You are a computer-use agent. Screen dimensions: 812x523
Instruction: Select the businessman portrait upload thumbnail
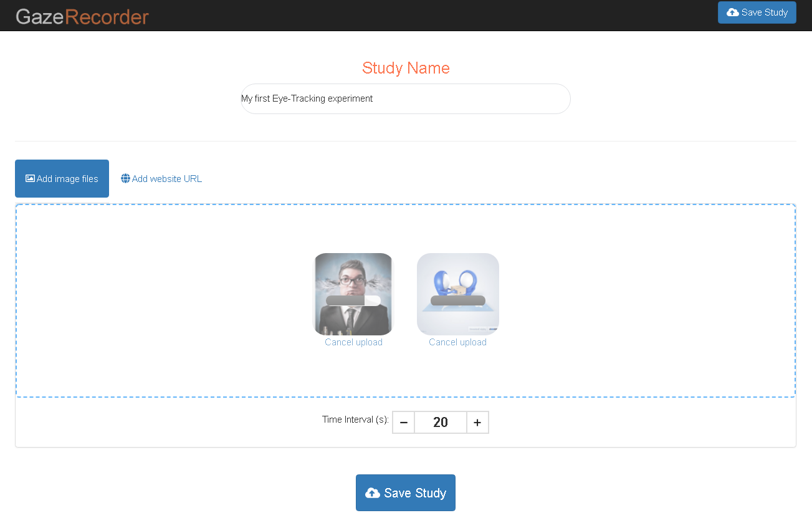(353, 274)
